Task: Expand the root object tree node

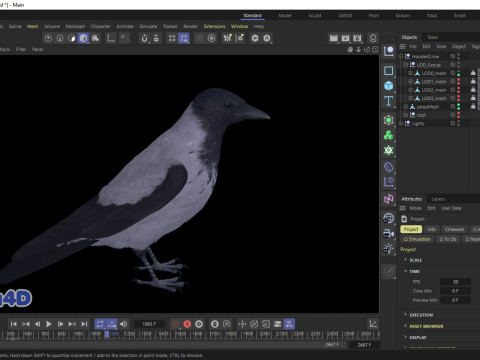Action: point(406,115)
